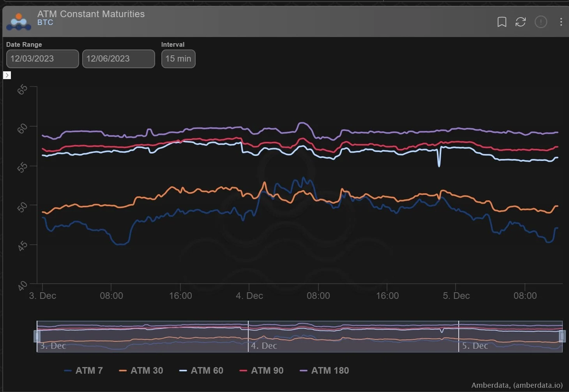The width and height of the screenshot is (569, 392).
Task: Click the 3. Dec label in navigator
Action: click(53, 346)
